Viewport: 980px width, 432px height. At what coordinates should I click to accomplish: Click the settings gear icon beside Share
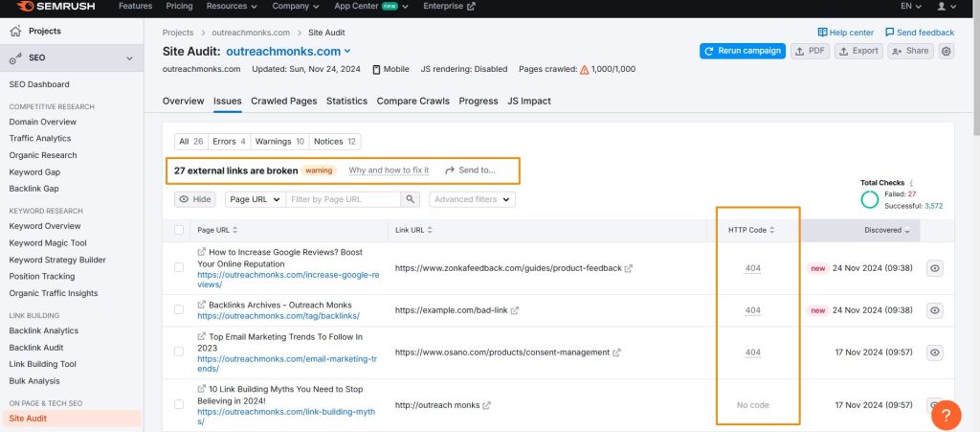point(947,51)
